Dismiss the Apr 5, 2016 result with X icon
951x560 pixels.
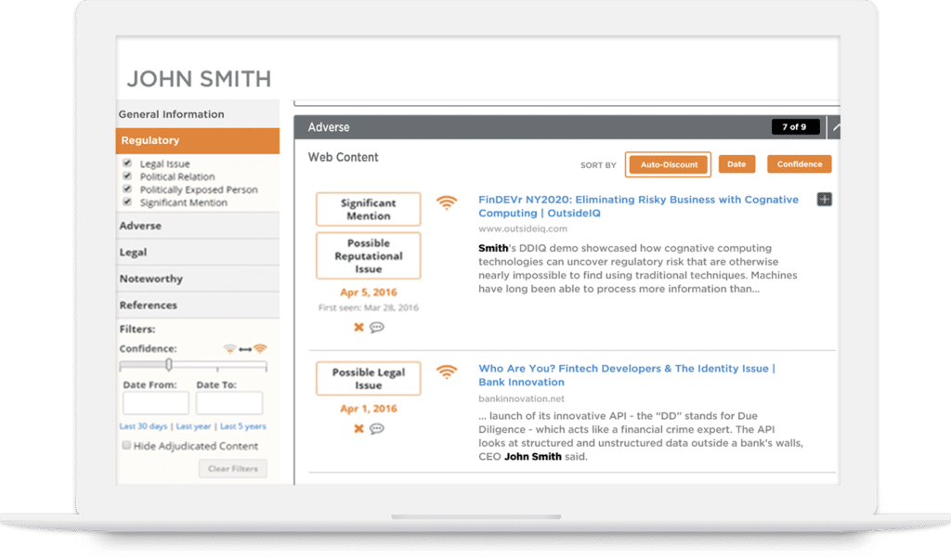(359, 327)
